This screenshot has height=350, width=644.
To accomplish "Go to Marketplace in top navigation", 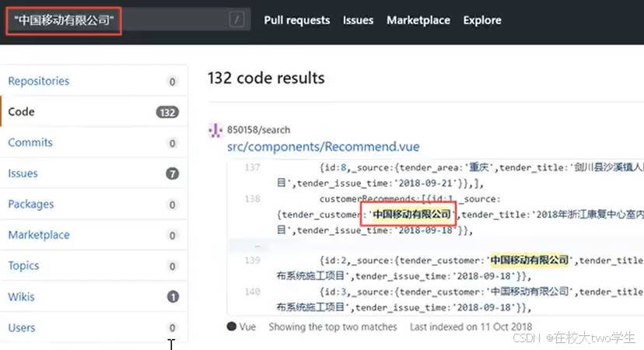I will tap(418, 20).
